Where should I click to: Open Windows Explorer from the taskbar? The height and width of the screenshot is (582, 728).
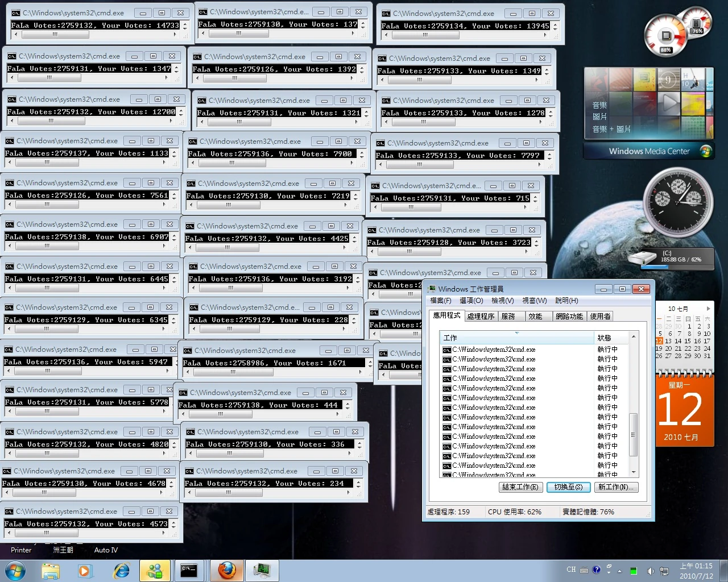(x=50, y=571)
